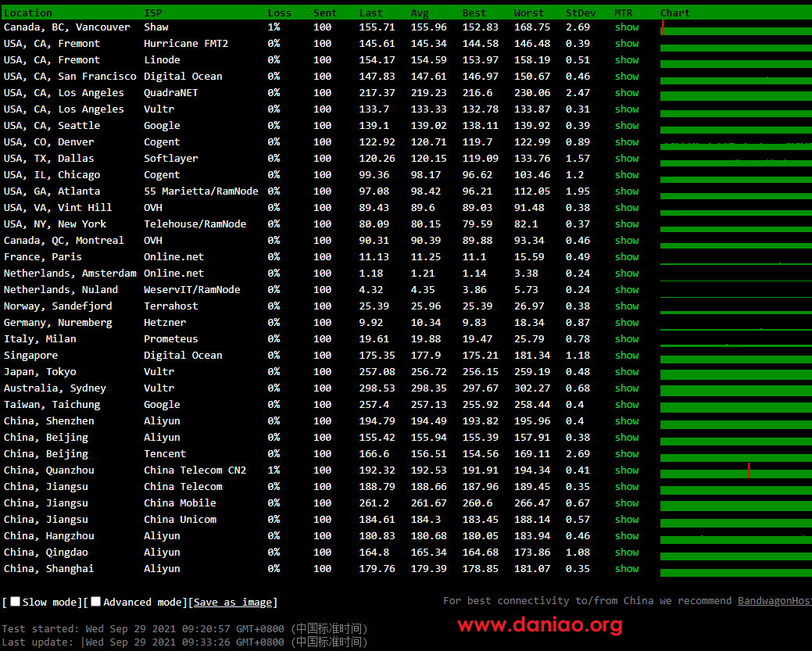Select the "China Telecom CN2" ISP cell
Viewport: 812px width, 651px height.
click(x=195, y=470)
